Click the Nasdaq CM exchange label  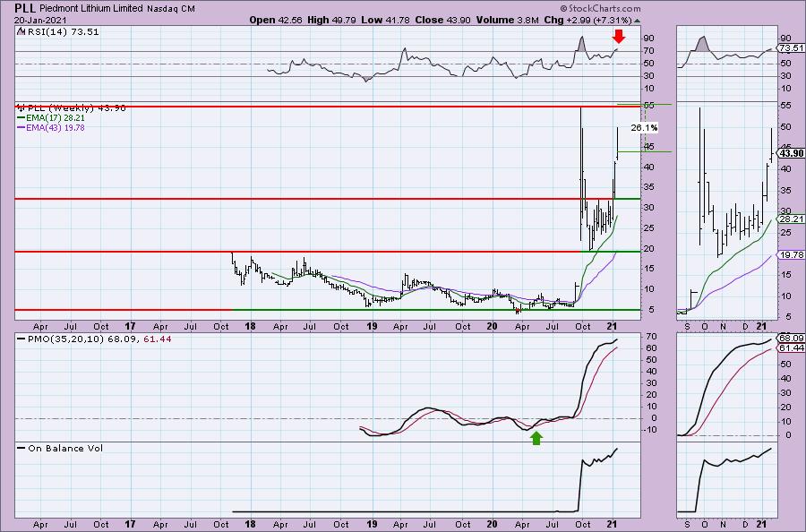click(x=171, y=8)
